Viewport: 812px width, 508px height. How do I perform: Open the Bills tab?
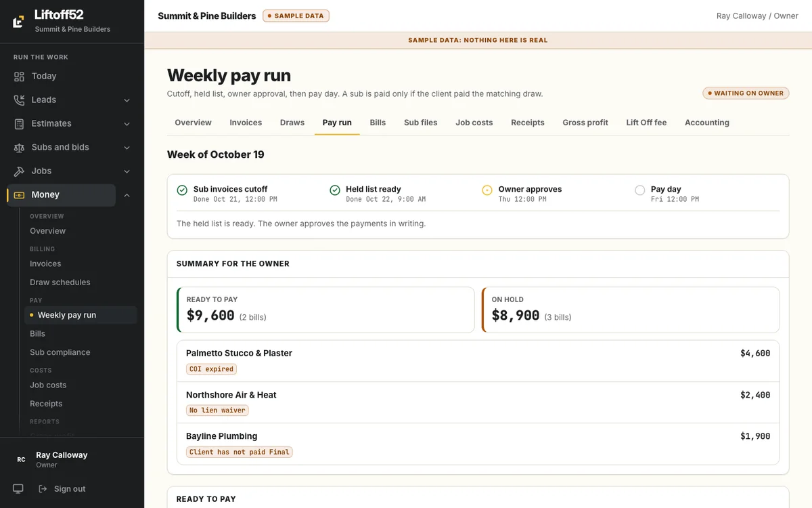(x=378, y=123)
